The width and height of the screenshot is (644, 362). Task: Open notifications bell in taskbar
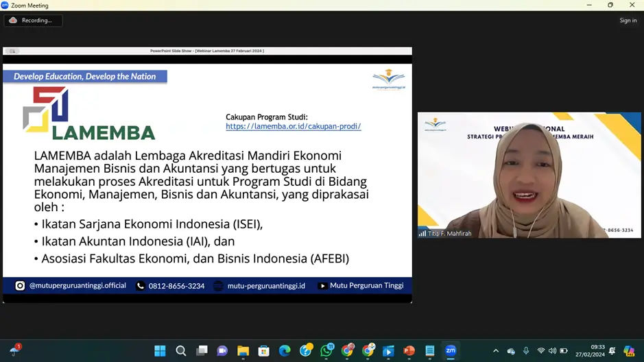[612, 351]
